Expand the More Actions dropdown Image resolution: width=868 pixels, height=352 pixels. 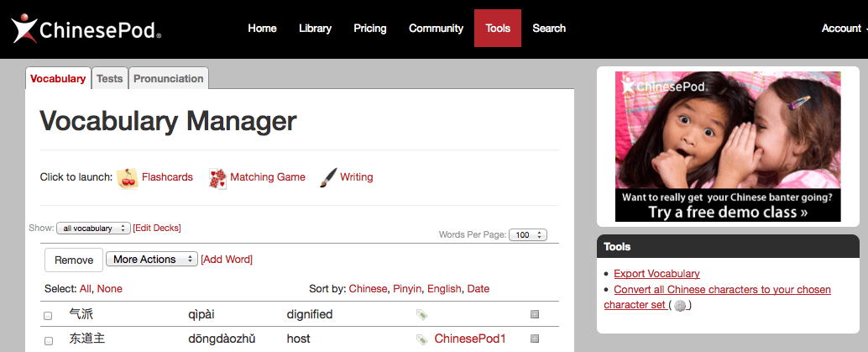coord(152,260)
